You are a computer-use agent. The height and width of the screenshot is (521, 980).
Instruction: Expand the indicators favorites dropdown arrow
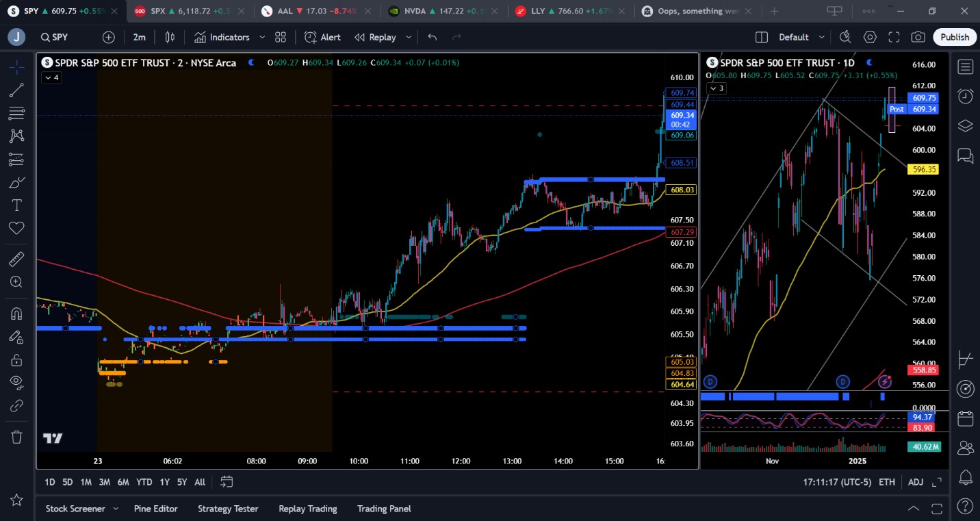click(261, 37)
